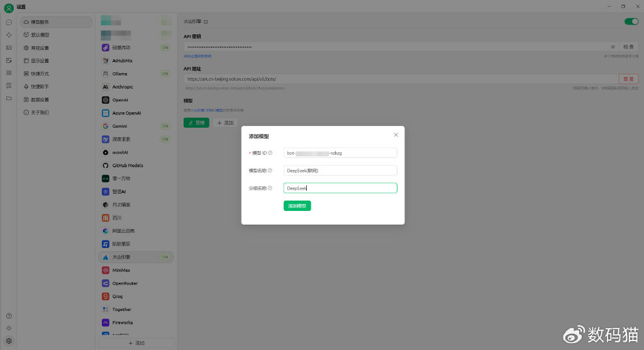Select OpenRouter in the provider list

click(x=125, y=283)
